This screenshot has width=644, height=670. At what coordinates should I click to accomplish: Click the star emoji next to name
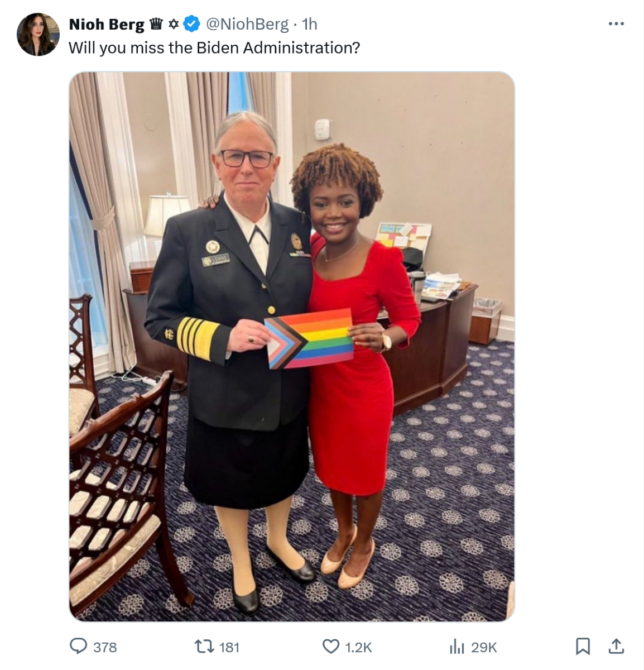[174, 24]
